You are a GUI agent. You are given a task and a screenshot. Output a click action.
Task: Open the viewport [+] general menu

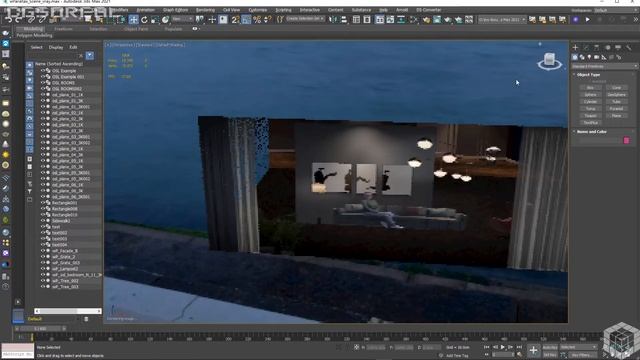pos(108,45)
